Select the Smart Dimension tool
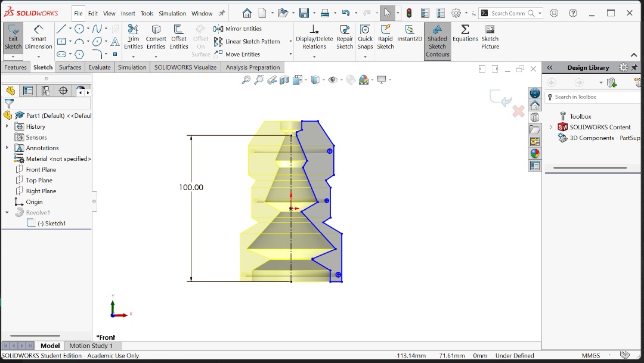Viewport: 644px width, 363px height. pos(39,38)
